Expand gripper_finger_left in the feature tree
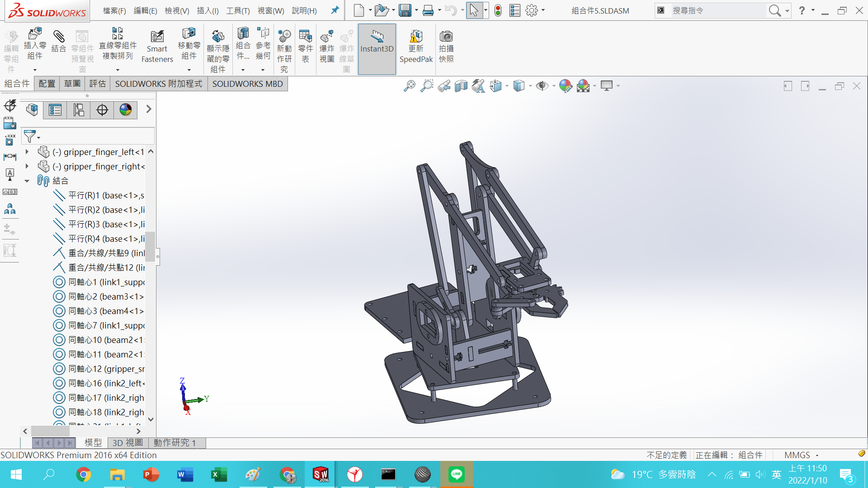This screenshot has width=868, height=488. [27, 152]
